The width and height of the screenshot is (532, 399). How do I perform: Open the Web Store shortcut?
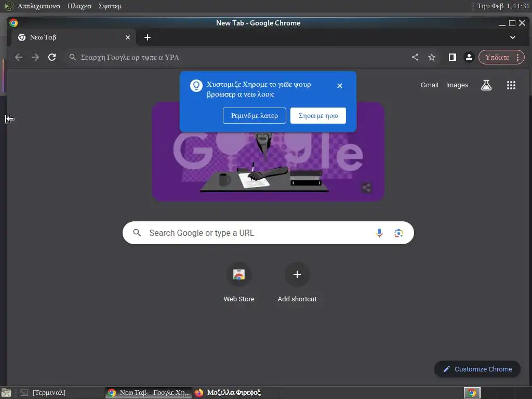[x=239, y=282]
